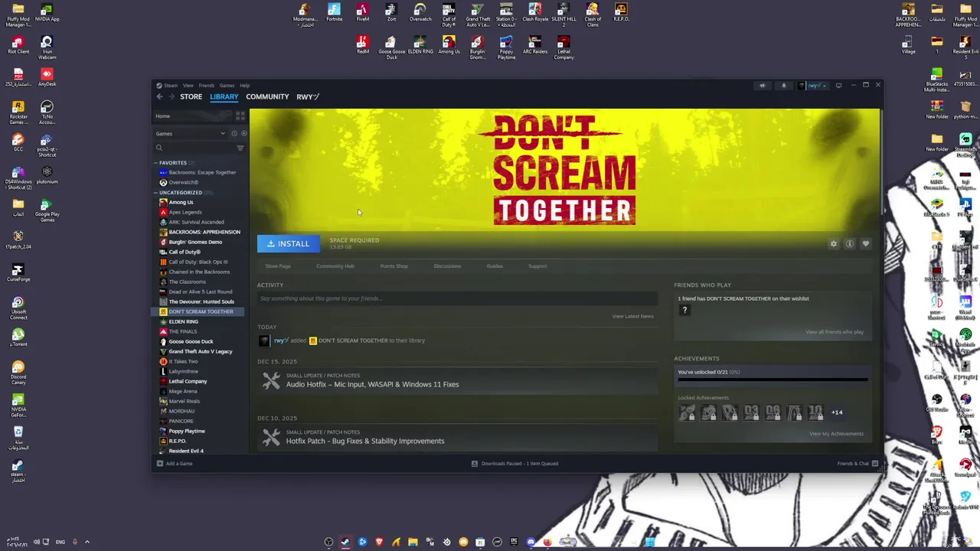Screen dimensions: 980x551
Task: Open the Guides link
Action: coord(495,266)
